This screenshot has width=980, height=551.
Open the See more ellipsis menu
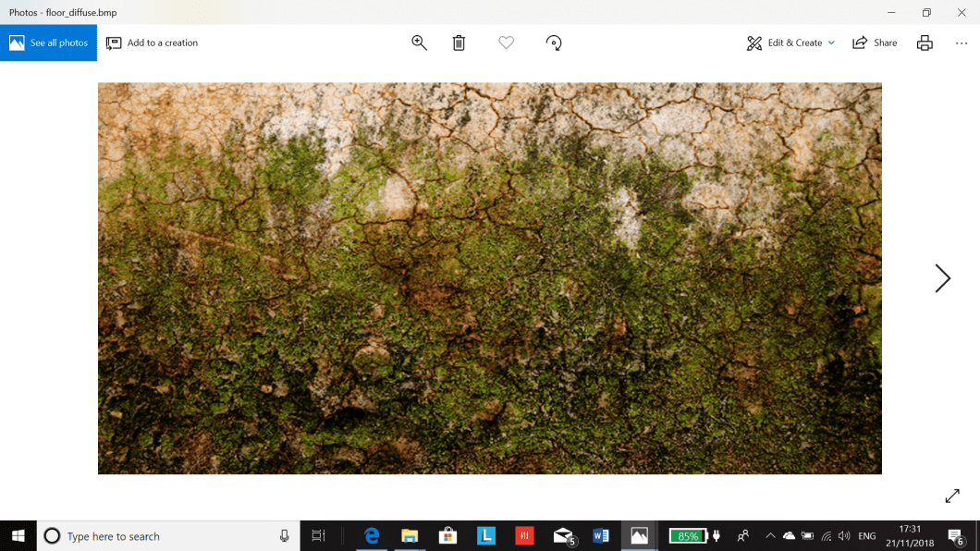coord(960,43)
